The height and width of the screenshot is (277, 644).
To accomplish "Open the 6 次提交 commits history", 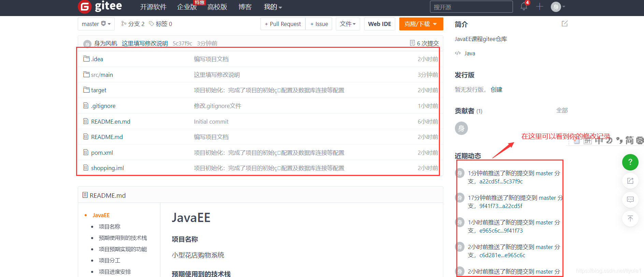I will click(424, 43).
